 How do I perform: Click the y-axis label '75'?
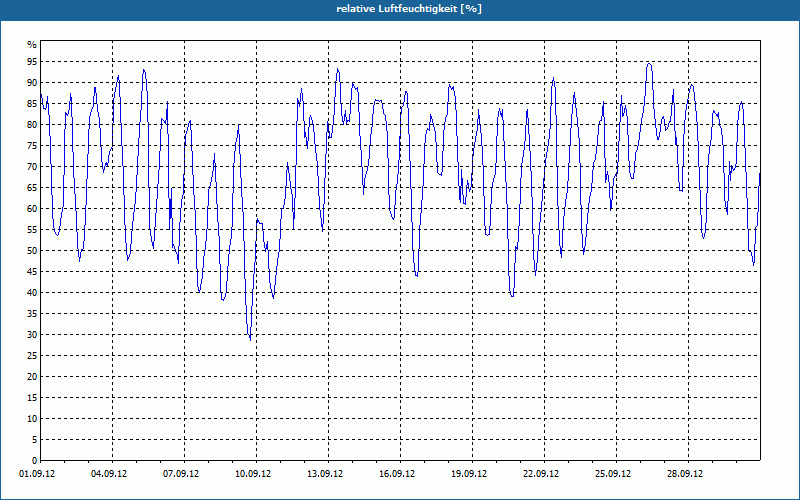click(x=32, y=145)
